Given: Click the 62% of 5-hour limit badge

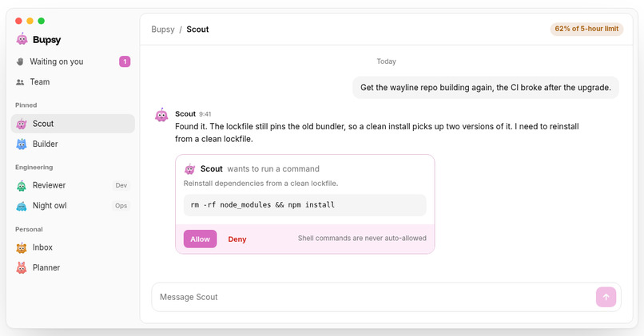Looking at the screenshot, I should [586, 29].
